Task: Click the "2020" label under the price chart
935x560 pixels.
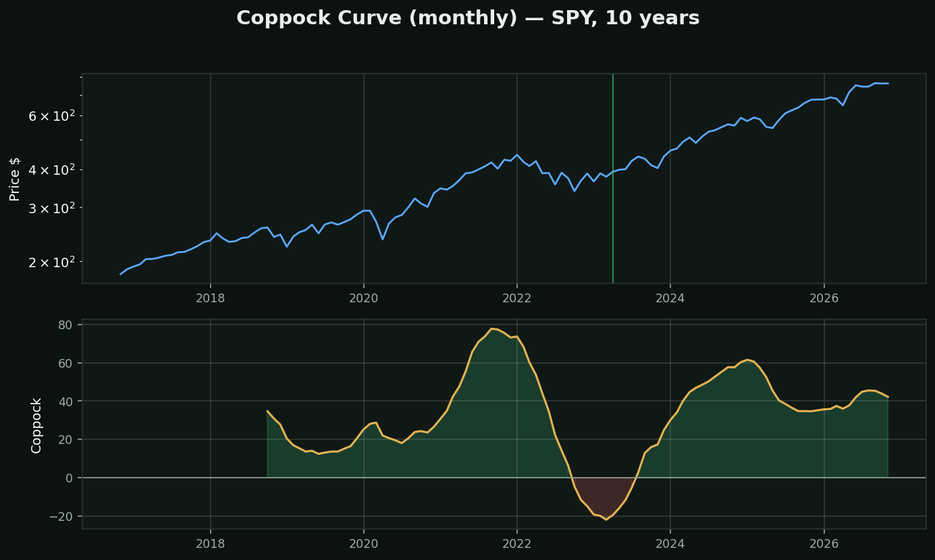Action: 364,298
